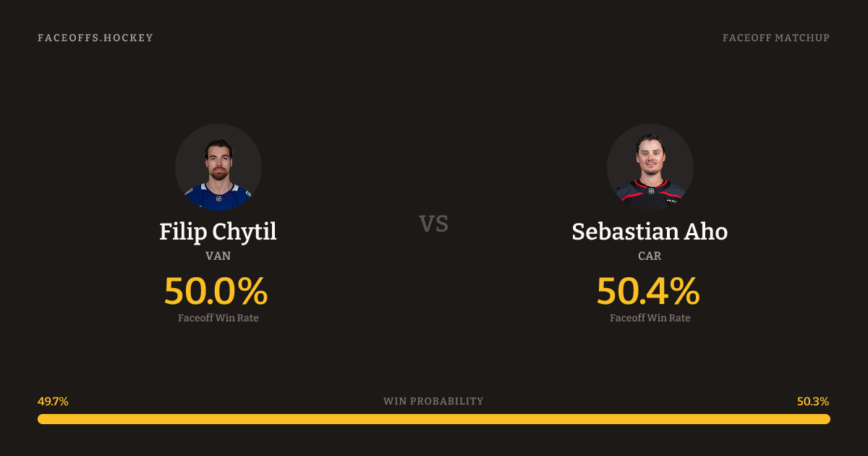Viewport: 868px width, 456px height.
Task: Click the CAR team abbreviation
Action: tap(650, 256)
